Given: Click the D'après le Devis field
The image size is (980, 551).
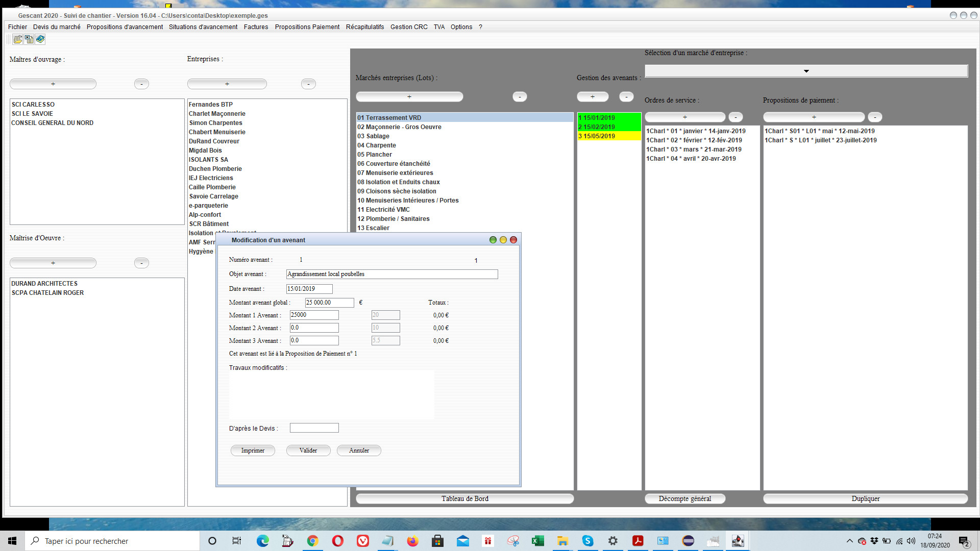Looking at the screenshot, I should tap(314, 428).
